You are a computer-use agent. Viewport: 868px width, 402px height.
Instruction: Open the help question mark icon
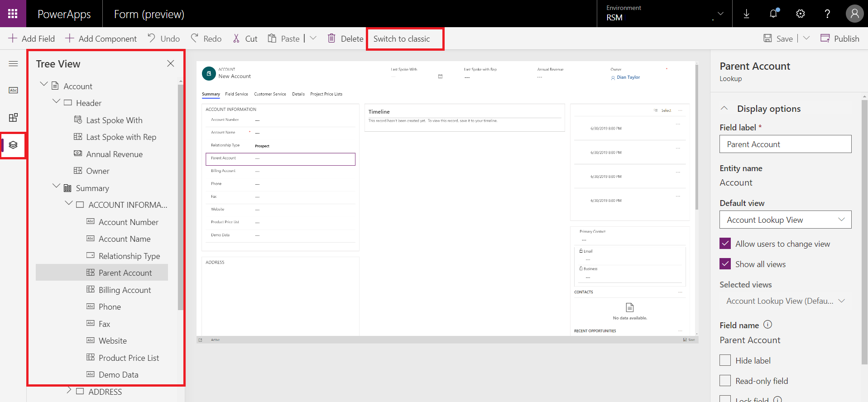pos(827,14)
